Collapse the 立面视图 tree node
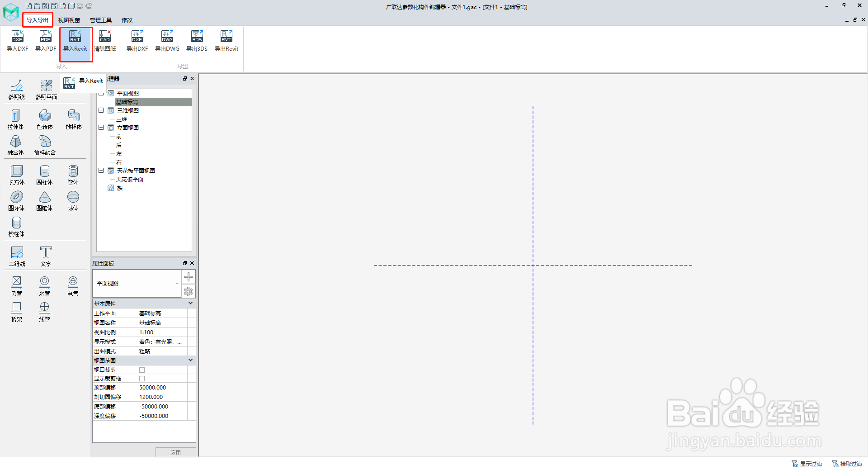Screen dimensions: 868x470 [101, 128]
